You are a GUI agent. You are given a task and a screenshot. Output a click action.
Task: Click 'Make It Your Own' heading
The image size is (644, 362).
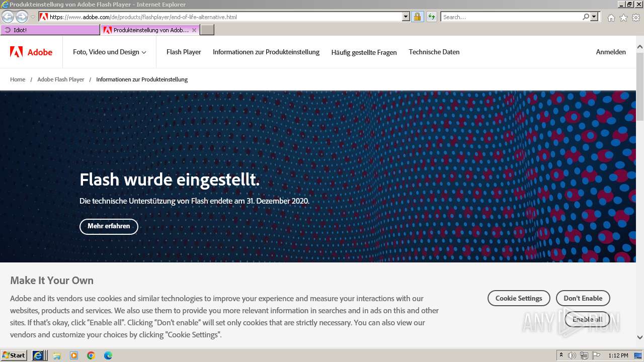click(52, 281)
